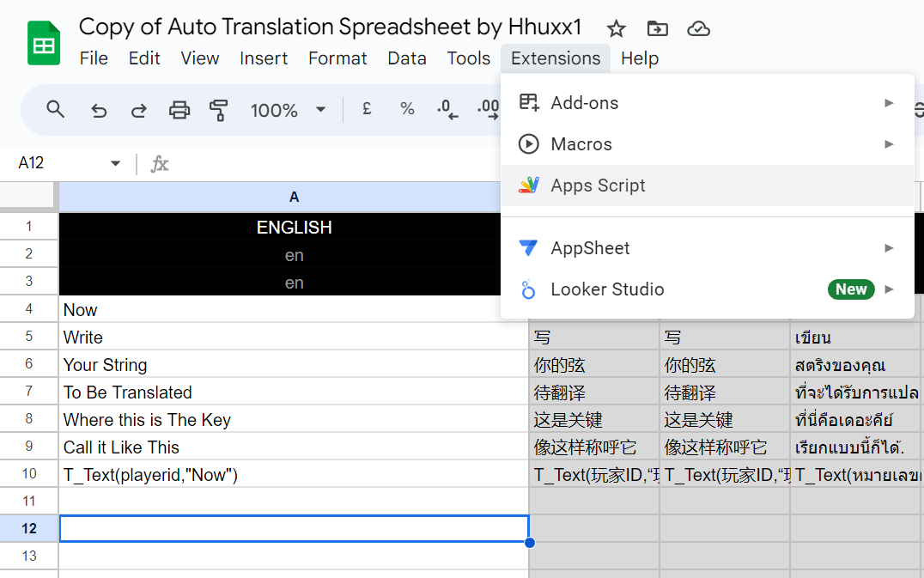Click the move to folder icon
The width and height of the screenshot is (924, 578).
657,28
